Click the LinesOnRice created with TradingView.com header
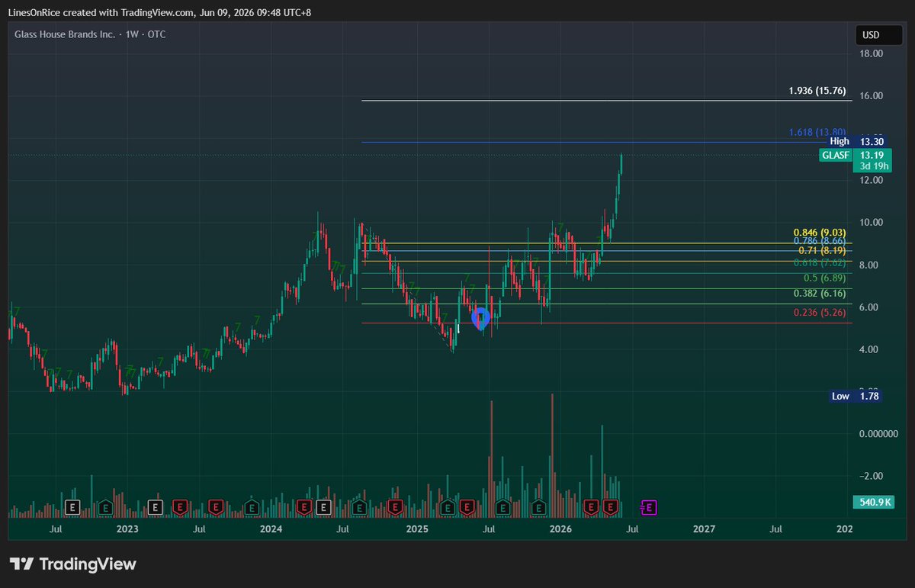The image size is (915, 588). coord(161,13)
